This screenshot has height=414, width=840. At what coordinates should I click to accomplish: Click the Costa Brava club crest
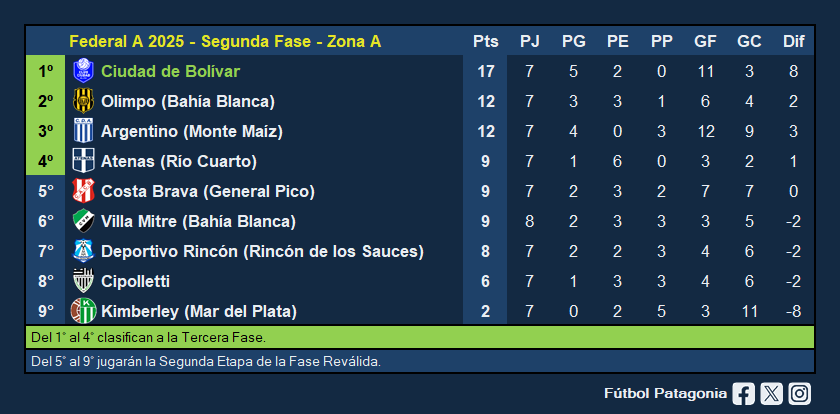(x=83, y=191)
